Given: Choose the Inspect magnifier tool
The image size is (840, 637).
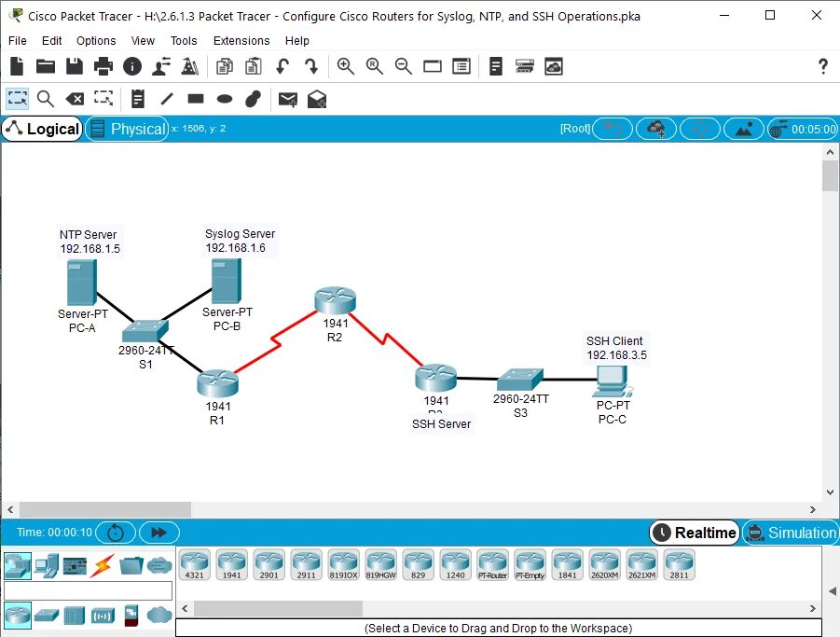Looking at the screenshot, I should [x=46, y=99].
